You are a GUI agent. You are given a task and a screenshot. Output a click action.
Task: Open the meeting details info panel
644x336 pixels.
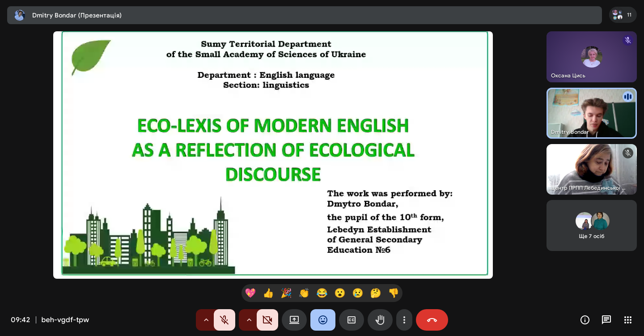click(x=585, y=320)
